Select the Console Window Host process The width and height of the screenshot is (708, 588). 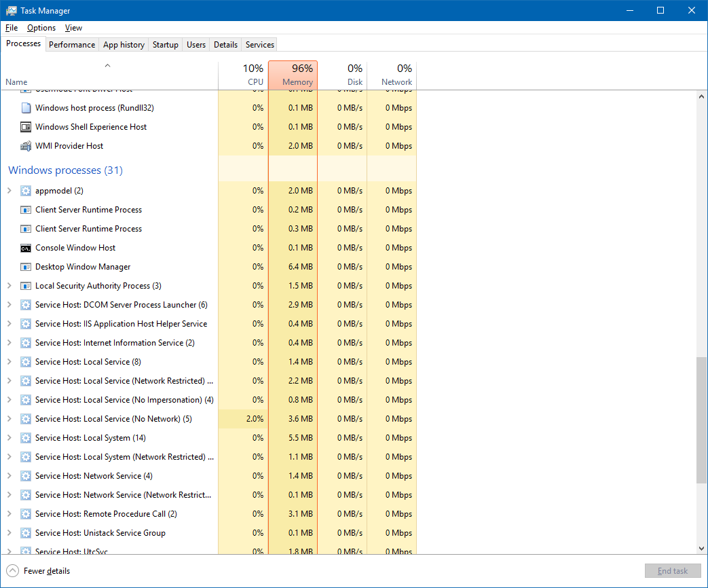208,248
